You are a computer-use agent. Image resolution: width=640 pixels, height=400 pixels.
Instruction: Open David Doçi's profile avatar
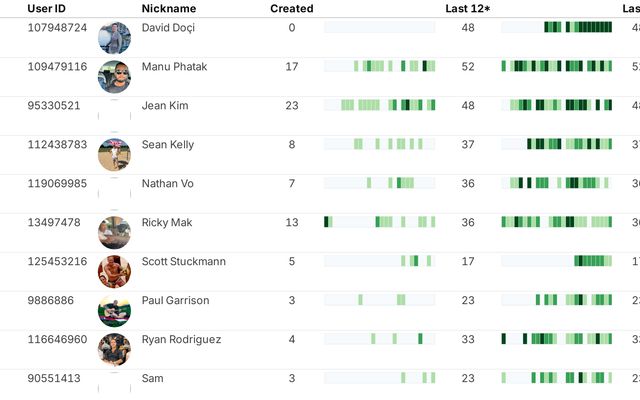114,38
